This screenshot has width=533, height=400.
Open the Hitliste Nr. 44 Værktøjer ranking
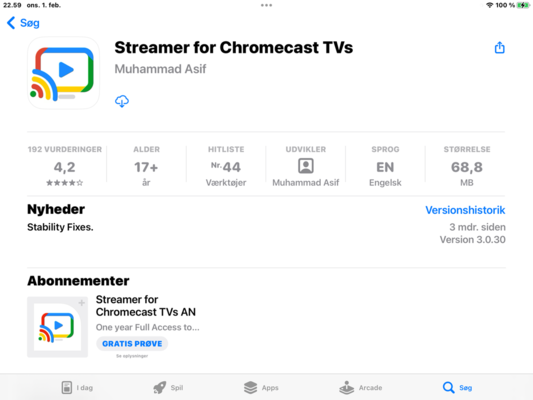226,166
